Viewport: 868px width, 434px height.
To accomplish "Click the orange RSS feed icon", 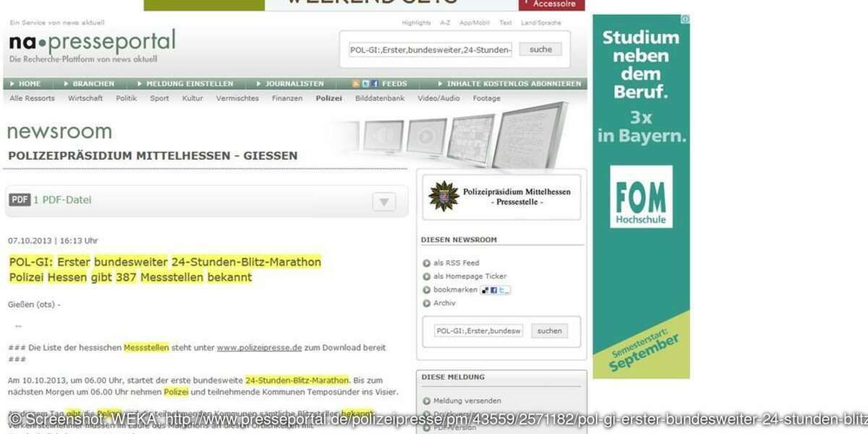I will click(356, 84).
